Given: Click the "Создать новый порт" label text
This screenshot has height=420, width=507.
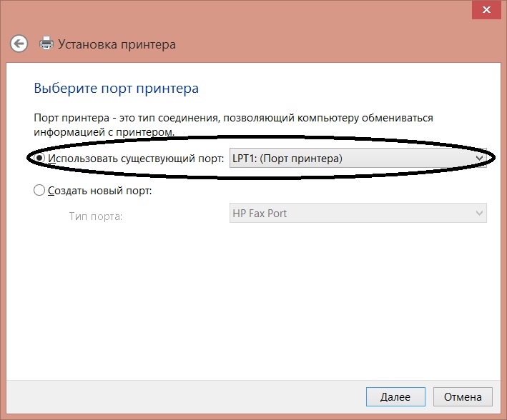Looking at the screenshot, I should coord(100,191).
